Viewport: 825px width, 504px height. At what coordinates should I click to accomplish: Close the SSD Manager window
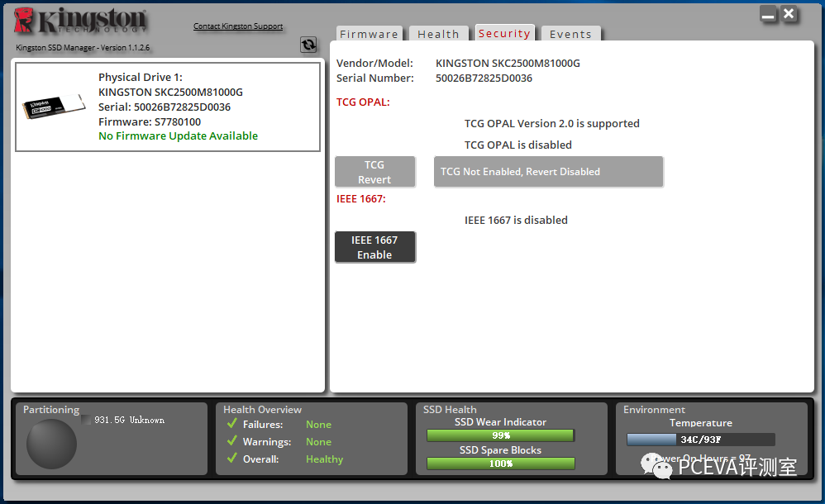pyautogui.click(x=789, y=14)
